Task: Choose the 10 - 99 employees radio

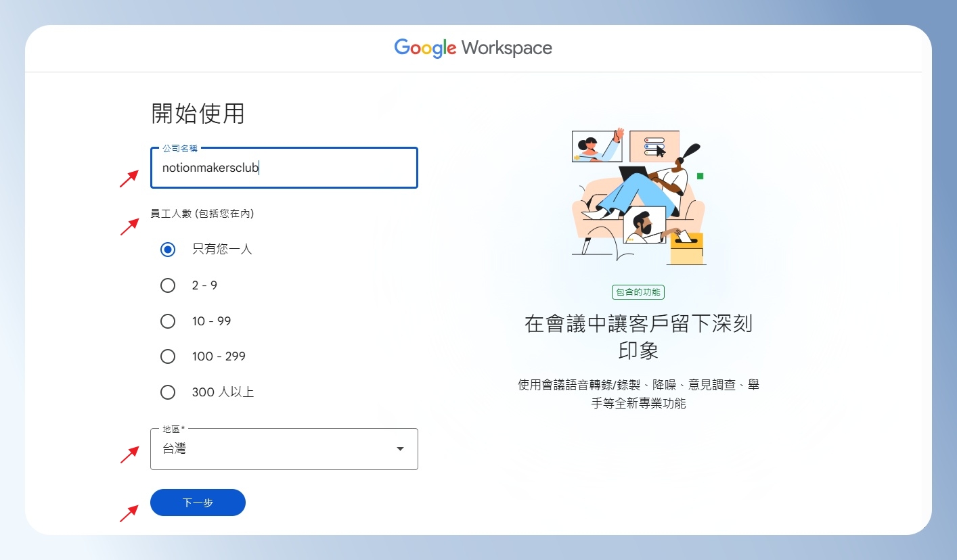Action: tap(168, 321)
